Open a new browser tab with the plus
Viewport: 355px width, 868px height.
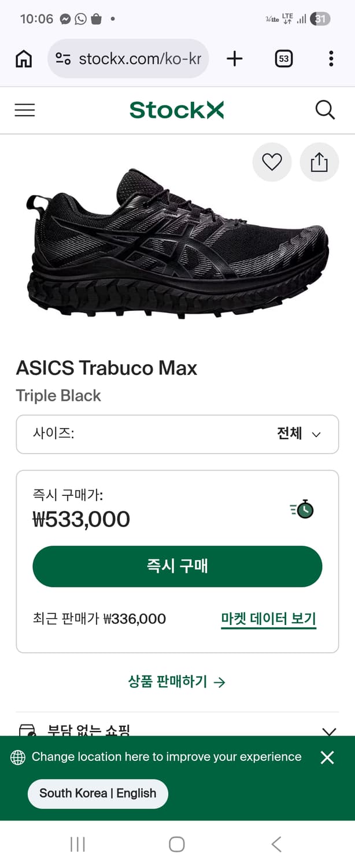point(234,58)
